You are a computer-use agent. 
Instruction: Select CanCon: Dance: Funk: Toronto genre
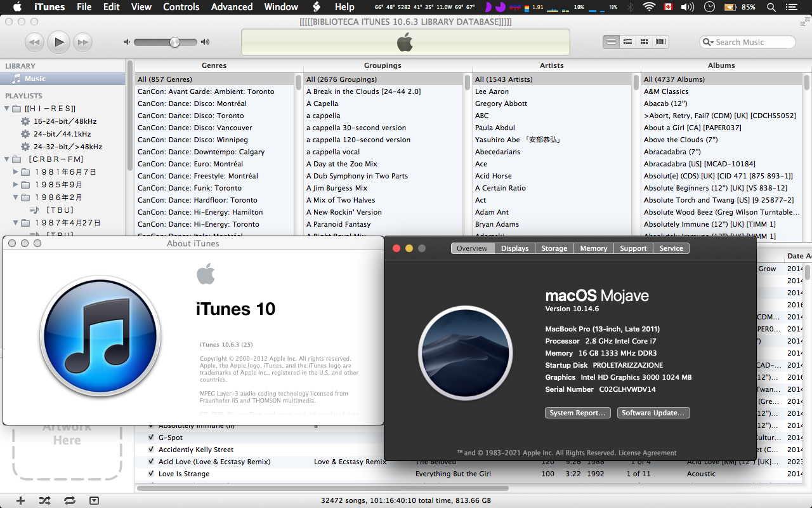pos(214,188)
